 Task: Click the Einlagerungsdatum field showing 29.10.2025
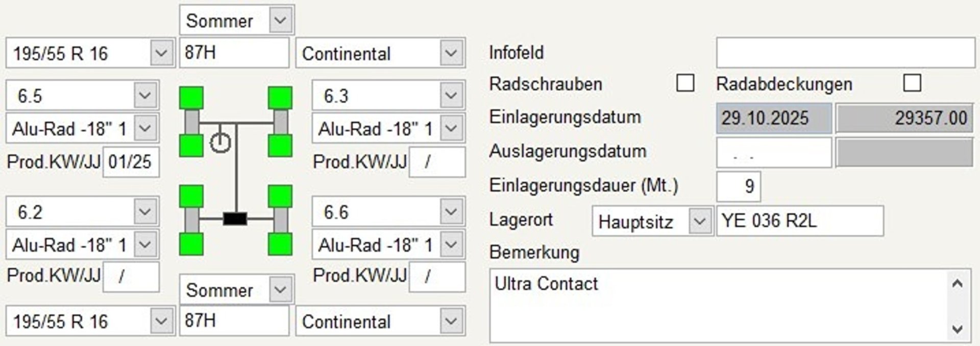coord(773,118)
